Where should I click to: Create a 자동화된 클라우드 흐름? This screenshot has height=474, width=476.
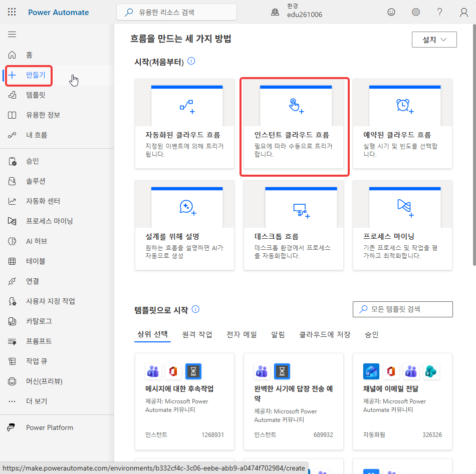click(184, 124)
